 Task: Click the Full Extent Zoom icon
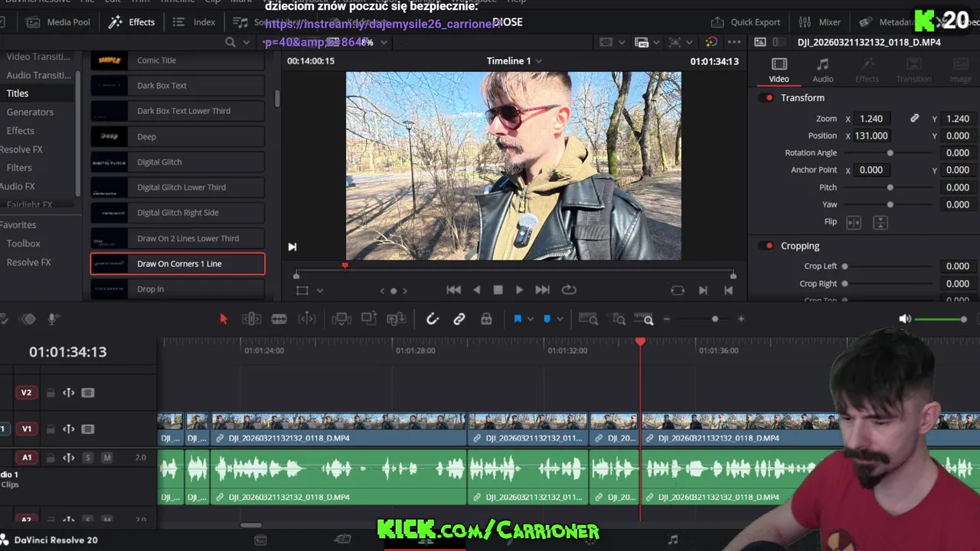coord(588,319)
